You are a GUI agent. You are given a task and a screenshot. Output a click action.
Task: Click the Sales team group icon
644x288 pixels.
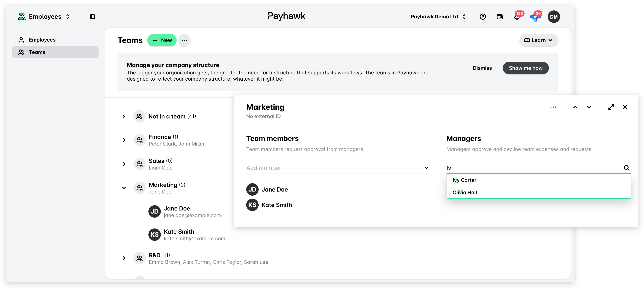pos(139,164)
